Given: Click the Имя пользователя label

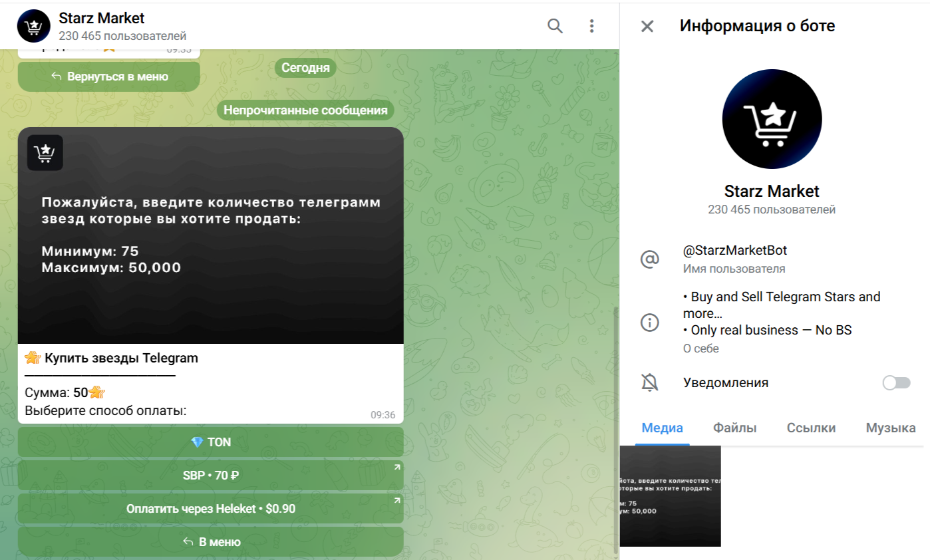Looking at the screenshot, I should click(x=734, y=269).
